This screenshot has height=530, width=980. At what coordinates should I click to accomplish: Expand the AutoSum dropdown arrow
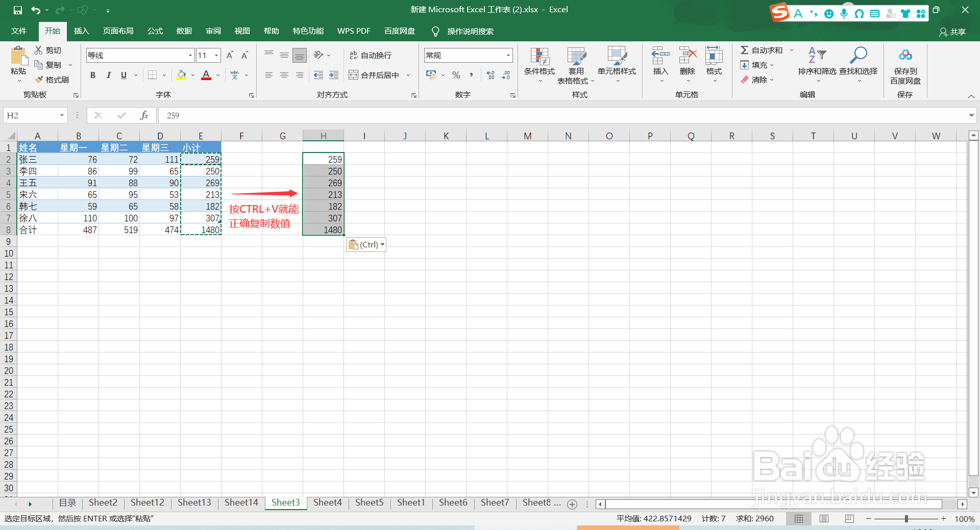tap(792, 50)
